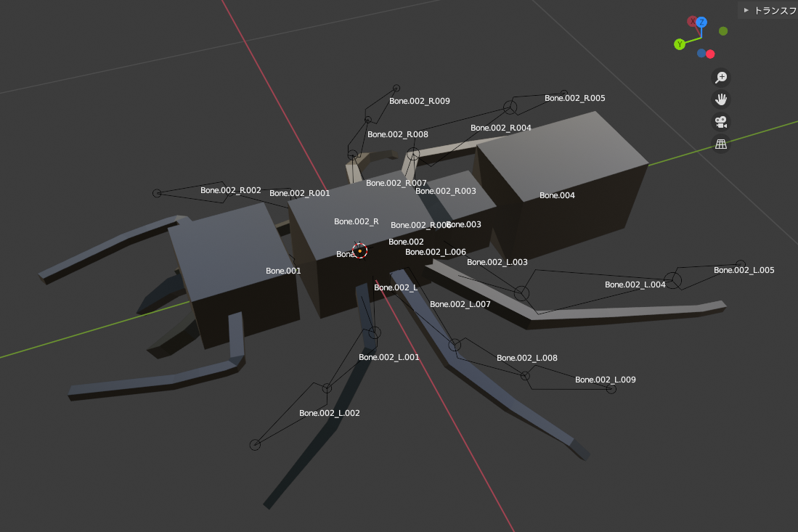Click the Bone.002_R.007 label
This screenshot has width=798, height=532.
(396, 183)
